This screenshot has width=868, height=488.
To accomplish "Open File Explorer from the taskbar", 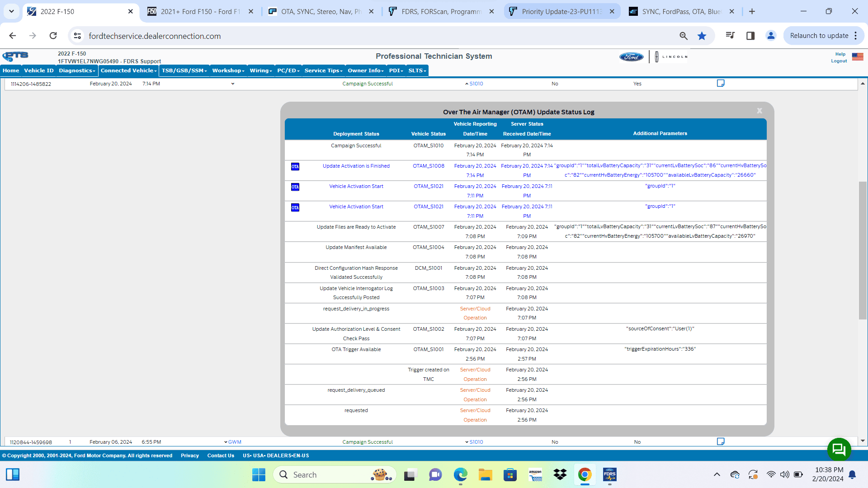I will [485, 474].
